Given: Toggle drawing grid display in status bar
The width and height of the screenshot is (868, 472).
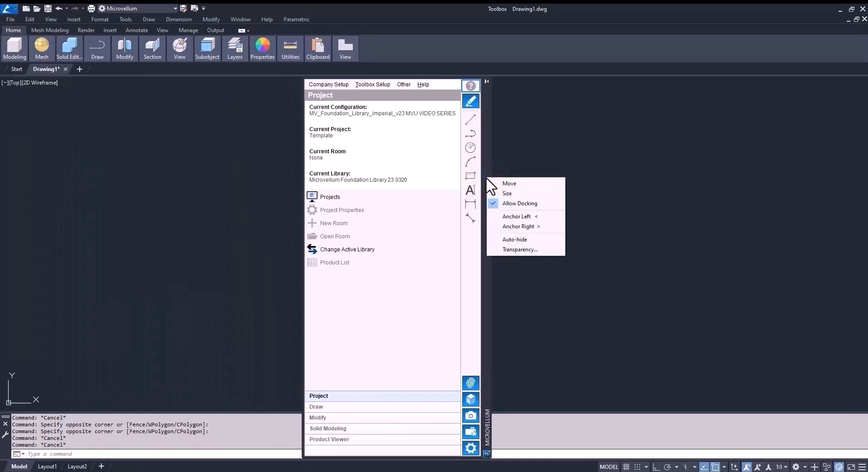Looking at the screenshot, I should (626, 467).
